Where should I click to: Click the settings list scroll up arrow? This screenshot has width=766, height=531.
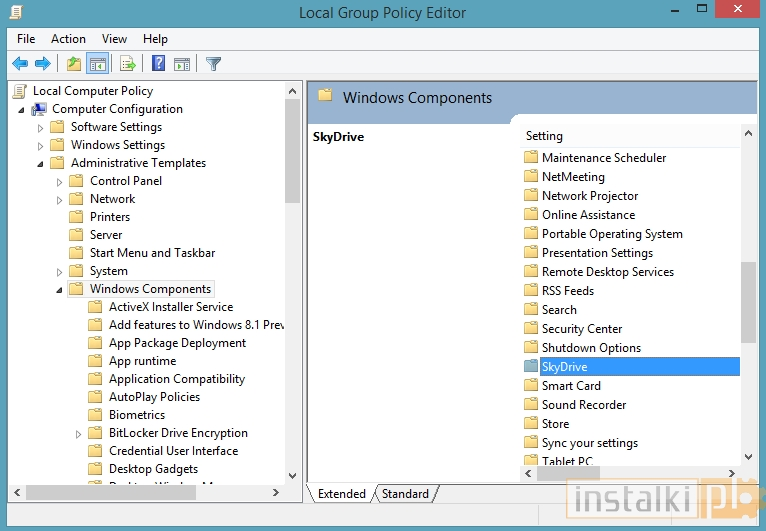coord(748,133)
